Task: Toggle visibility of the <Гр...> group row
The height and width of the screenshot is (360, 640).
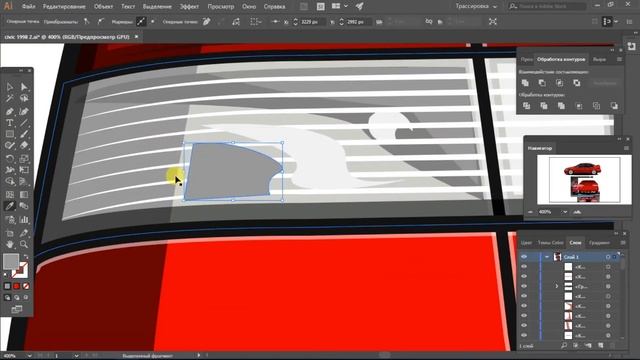Action: 524,286
